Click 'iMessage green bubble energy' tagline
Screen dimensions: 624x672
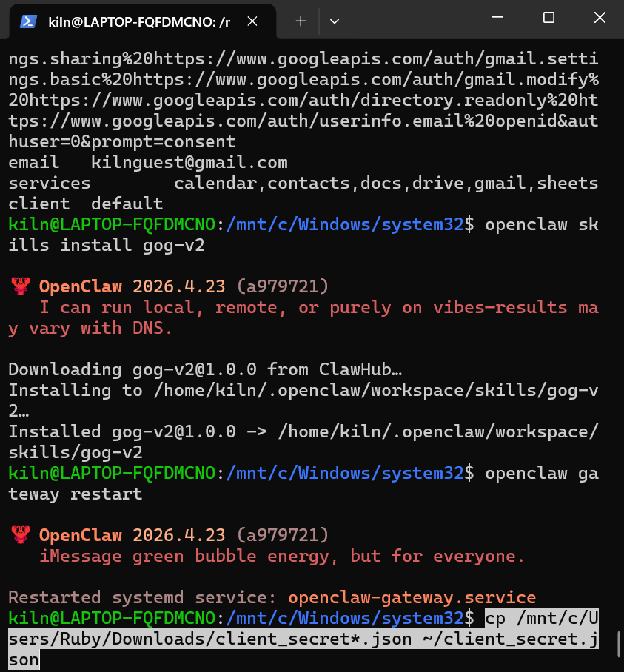click(x=282, y=556)
